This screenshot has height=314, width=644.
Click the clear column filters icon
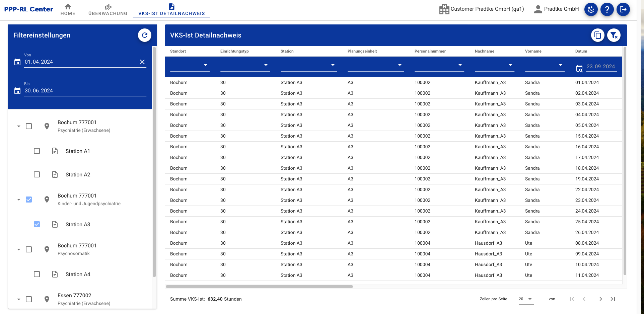coord(614,35)
